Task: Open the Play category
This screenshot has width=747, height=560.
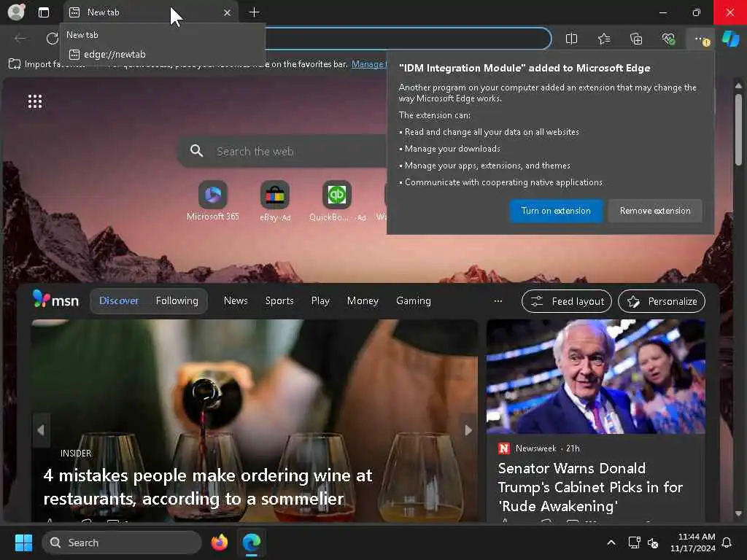Action: (x=320, y=301)
